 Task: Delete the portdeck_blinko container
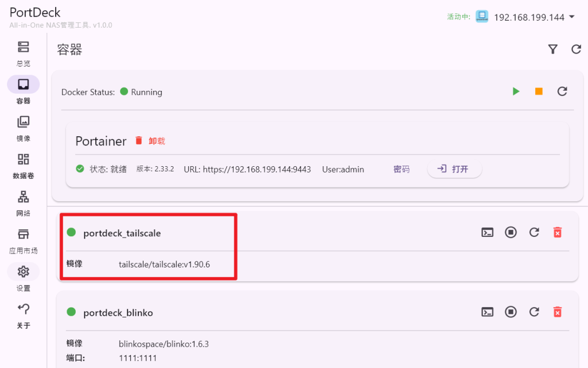(x=557, y=312)
